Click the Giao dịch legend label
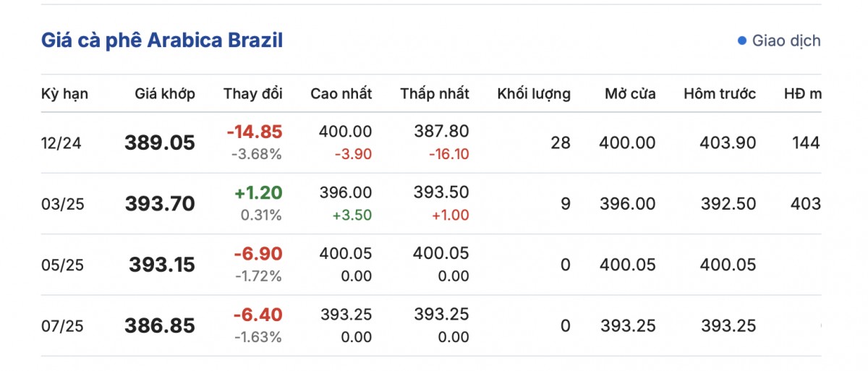The width and height of the screenshot is (868, 371). (x=786, y=40)
